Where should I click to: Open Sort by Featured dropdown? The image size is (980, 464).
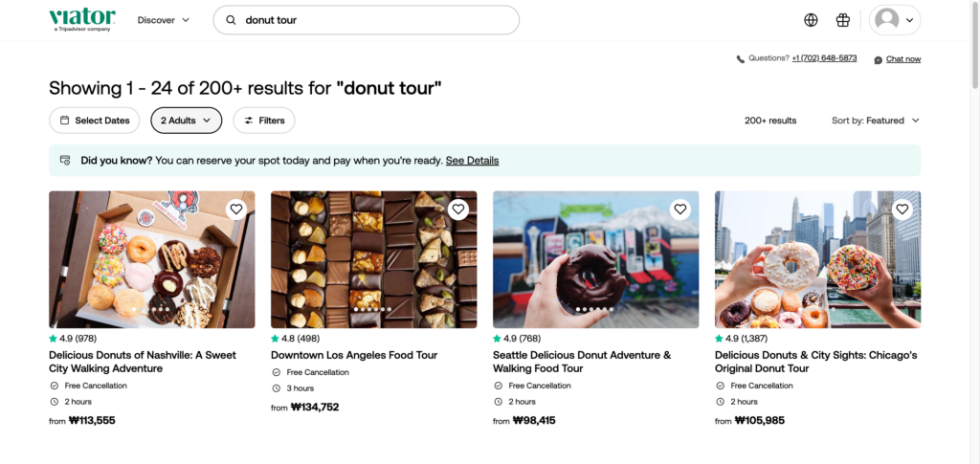875,121
